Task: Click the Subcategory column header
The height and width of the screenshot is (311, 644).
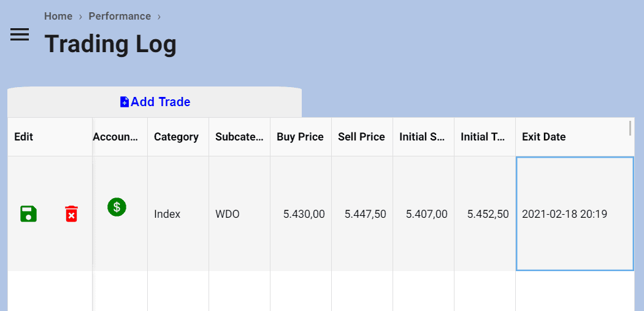Action: coord(239,137)
